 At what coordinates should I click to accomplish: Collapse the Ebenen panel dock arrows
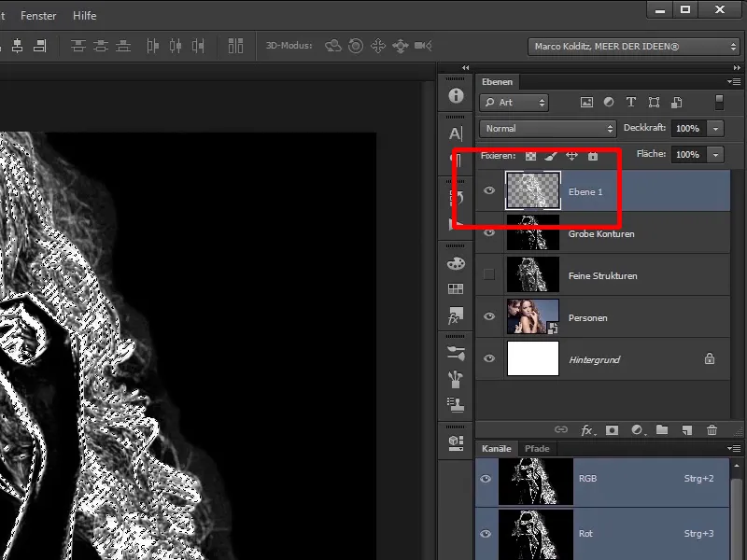[x=737, y=68]
